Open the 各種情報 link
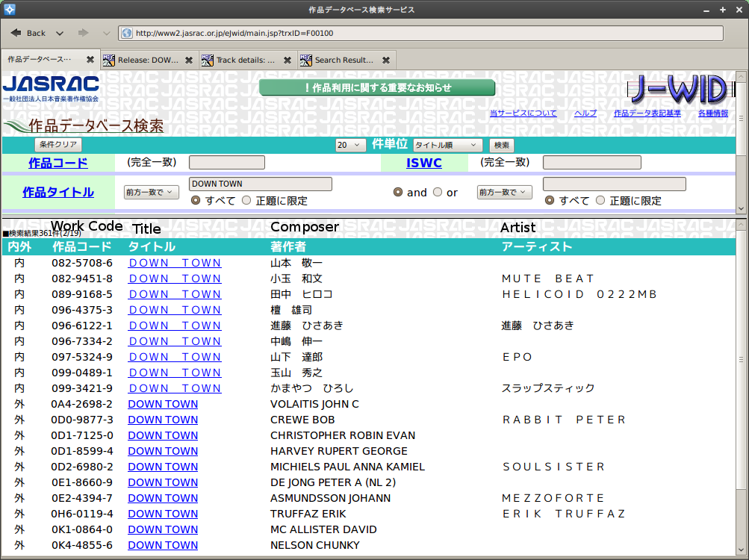Viewport: 749px width, 560px height. [713, 113]
